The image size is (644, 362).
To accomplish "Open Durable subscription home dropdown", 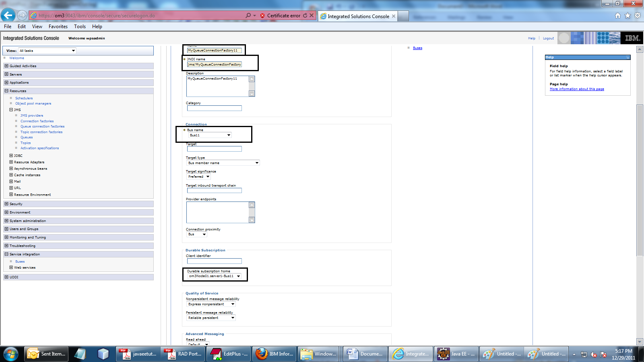I will pyautogui.click(x=215, y=276).
